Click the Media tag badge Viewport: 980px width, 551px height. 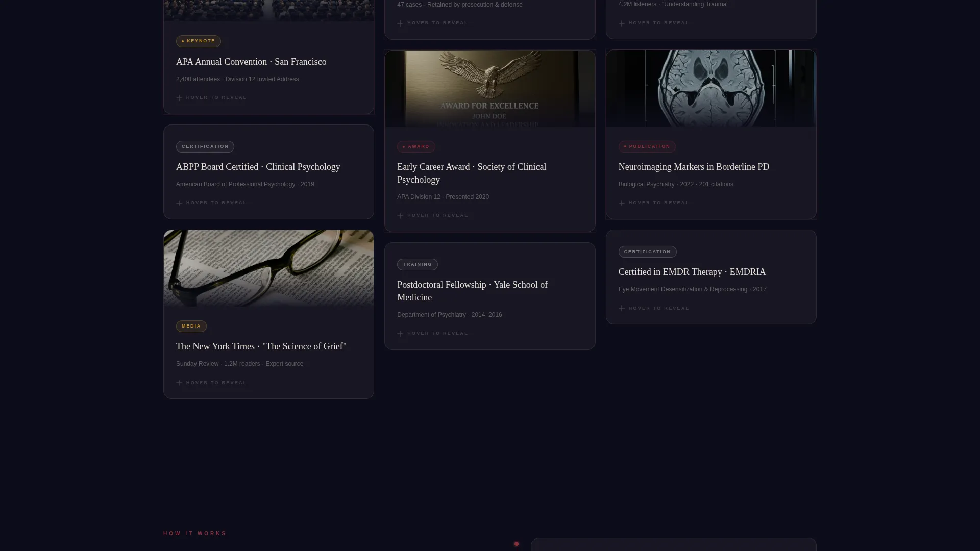tap(191, 327)
